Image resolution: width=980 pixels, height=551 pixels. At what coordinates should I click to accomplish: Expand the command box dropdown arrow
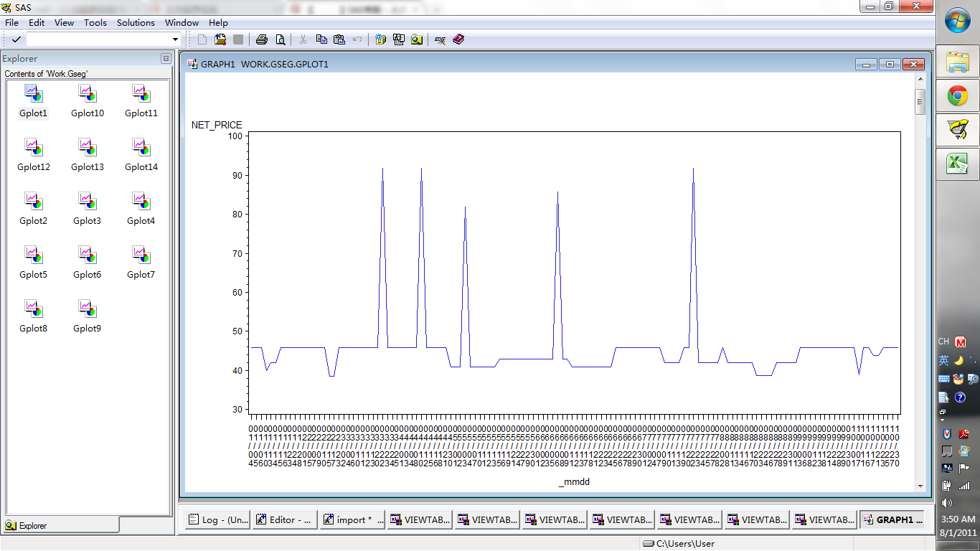pyautogui.click(x=175, y=39)
